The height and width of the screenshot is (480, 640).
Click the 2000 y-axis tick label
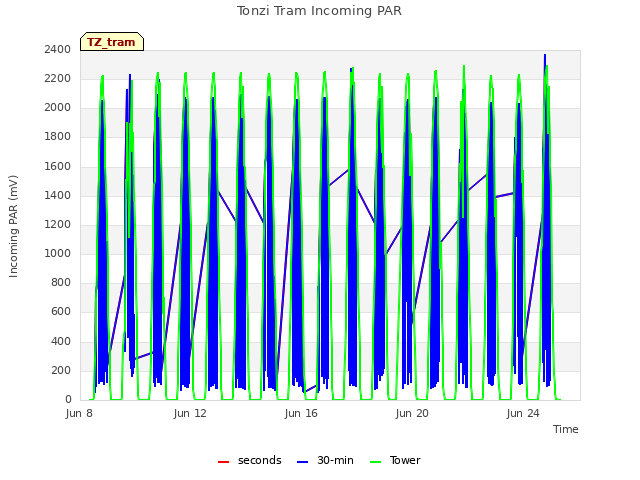coord(58,108)
